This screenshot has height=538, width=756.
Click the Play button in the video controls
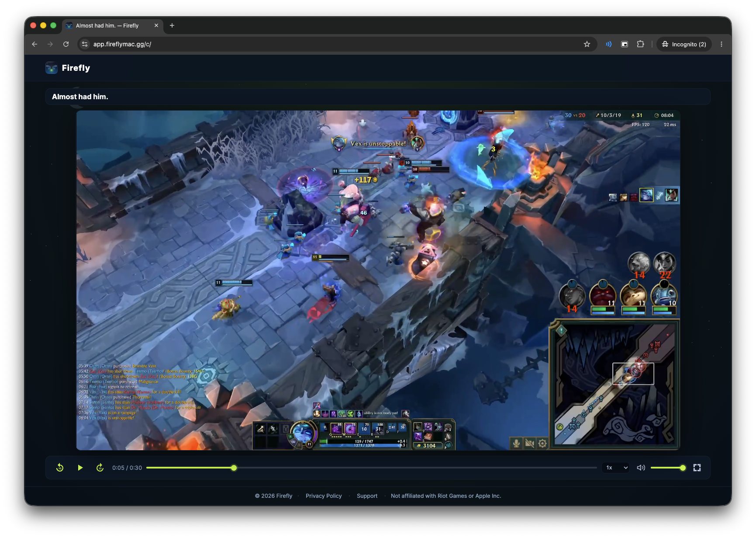click(x=80, y=468)
